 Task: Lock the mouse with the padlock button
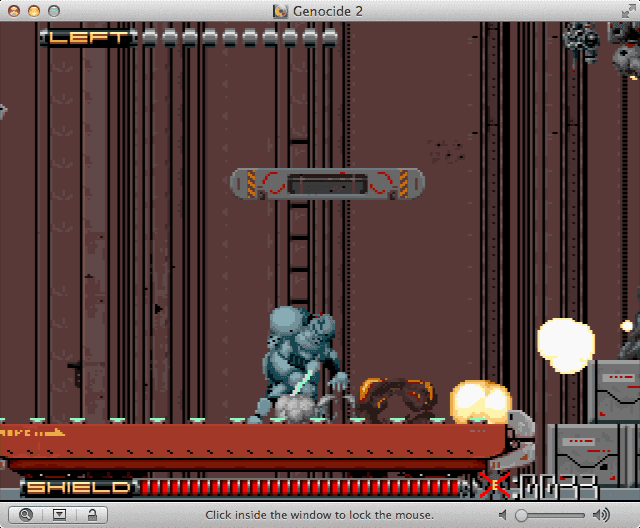(x=92, y=515)
